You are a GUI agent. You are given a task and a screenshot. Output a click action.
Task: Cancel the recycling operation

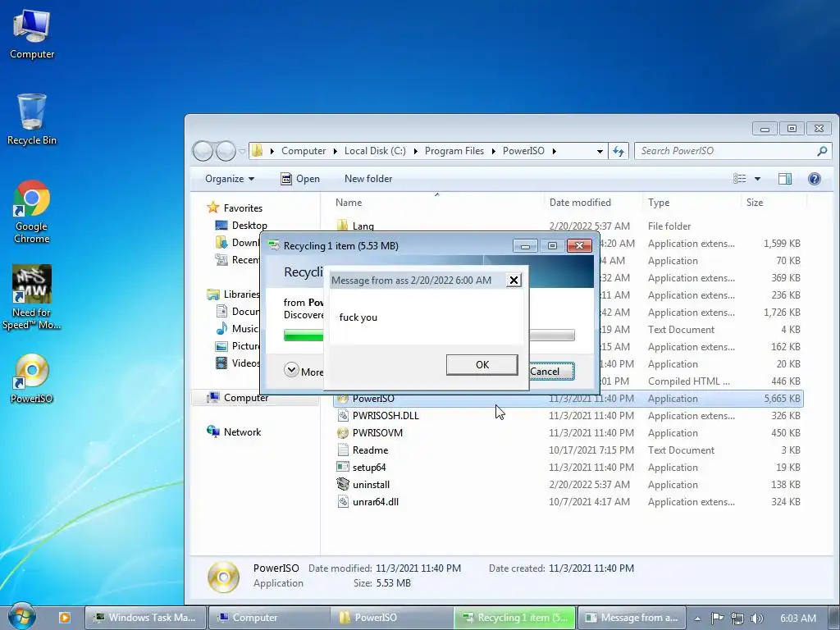click(551, 372)
